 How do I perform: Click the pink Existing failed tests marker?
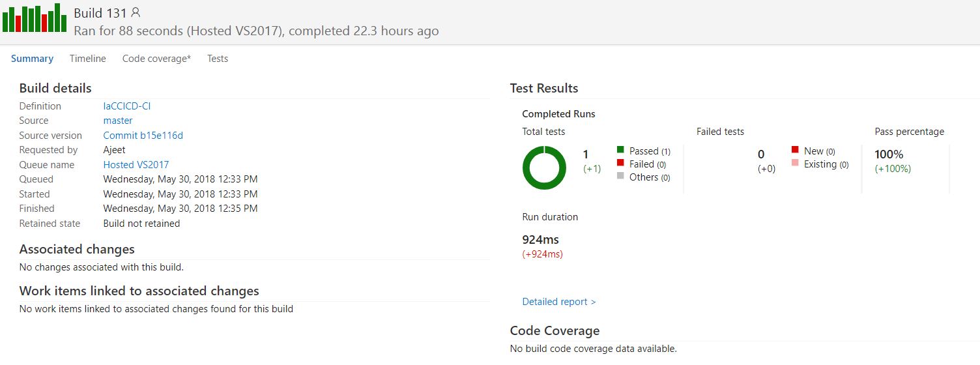click(x=795, y=163)
